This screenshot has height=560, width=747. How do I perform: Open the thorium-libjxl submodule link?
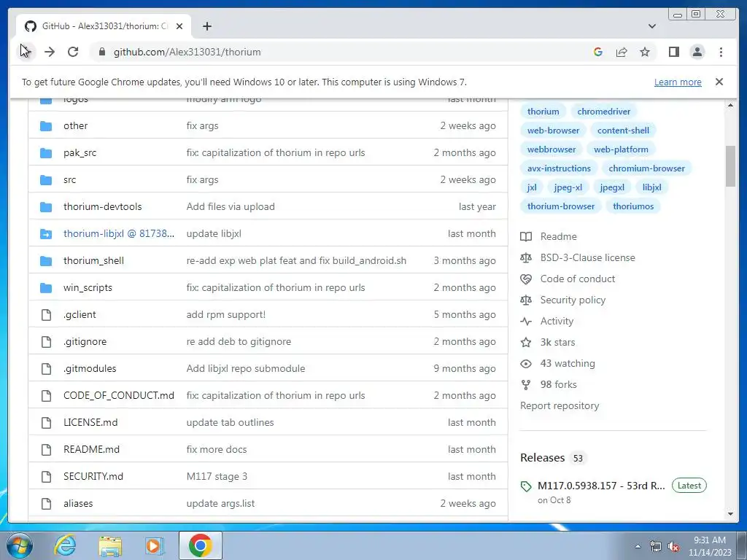tap(119, 234)
